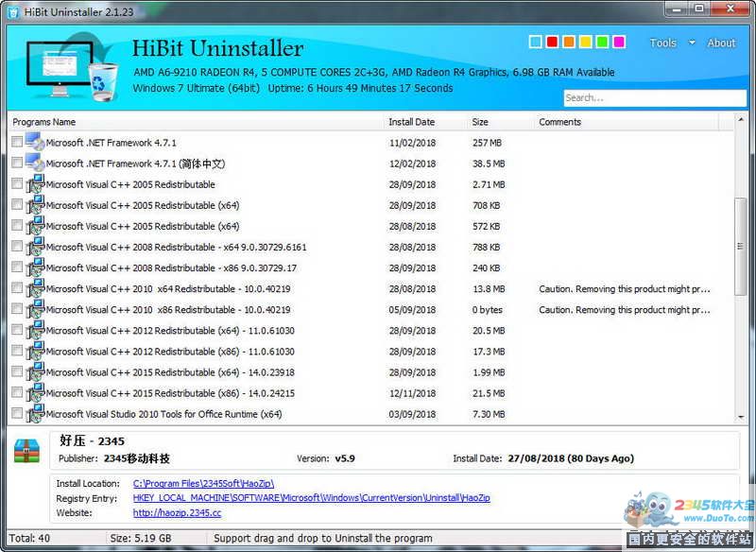Click the Visual C++ 2008 x64 9.0.30729.6161 icon
The width and height of the screenshot is (756, 552).
[35, 246]
